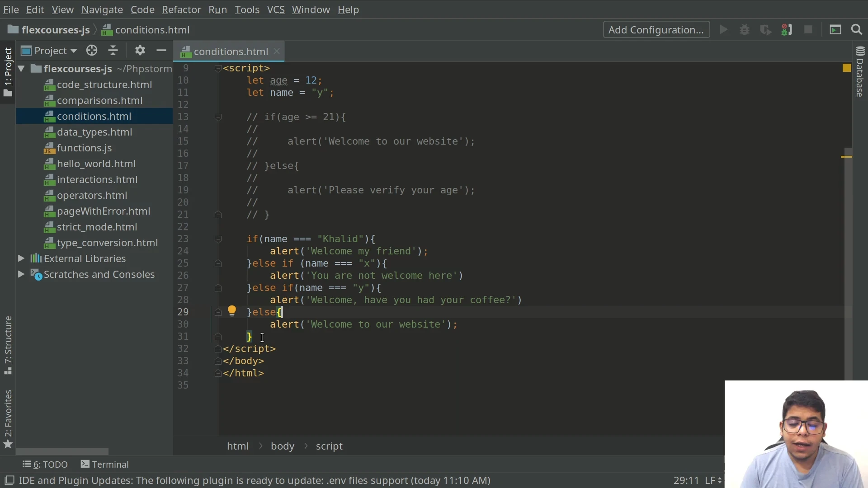Open Project panel gear settings

(140, 51)
